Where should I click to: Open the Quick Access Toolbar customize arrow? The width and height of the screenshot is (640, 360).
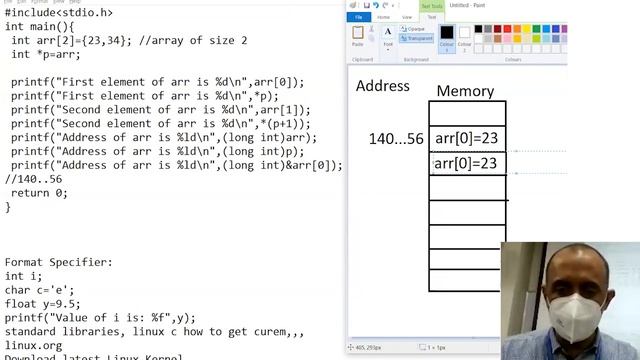tap(393, 6)
